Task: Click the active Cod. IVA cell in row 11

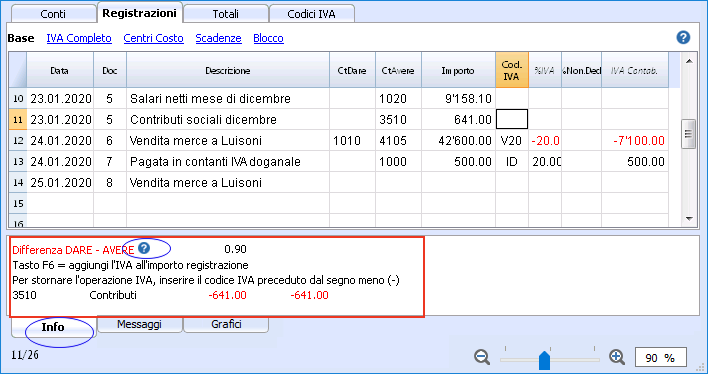Action: [512, 120]
